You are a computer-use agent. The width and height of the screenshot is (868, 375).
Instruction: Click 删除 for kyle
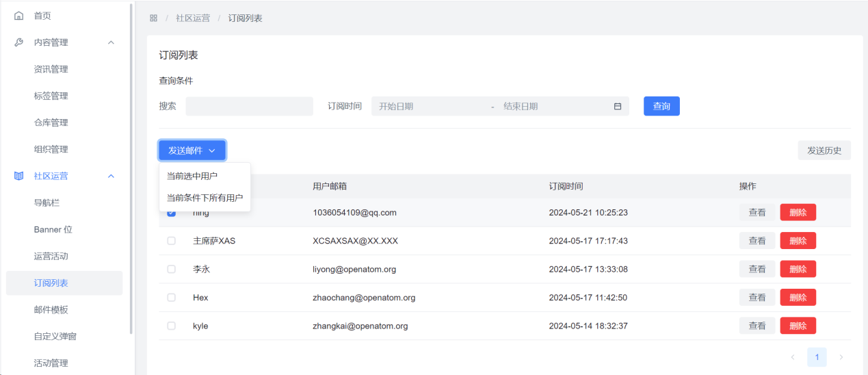[x=798, y=326]
